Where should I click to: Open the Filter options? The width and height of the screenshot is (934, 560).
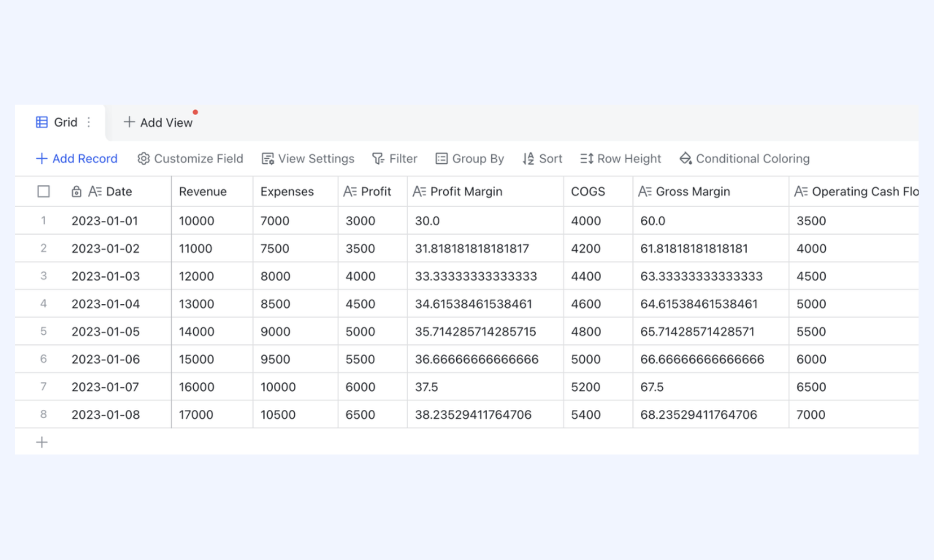395,159
